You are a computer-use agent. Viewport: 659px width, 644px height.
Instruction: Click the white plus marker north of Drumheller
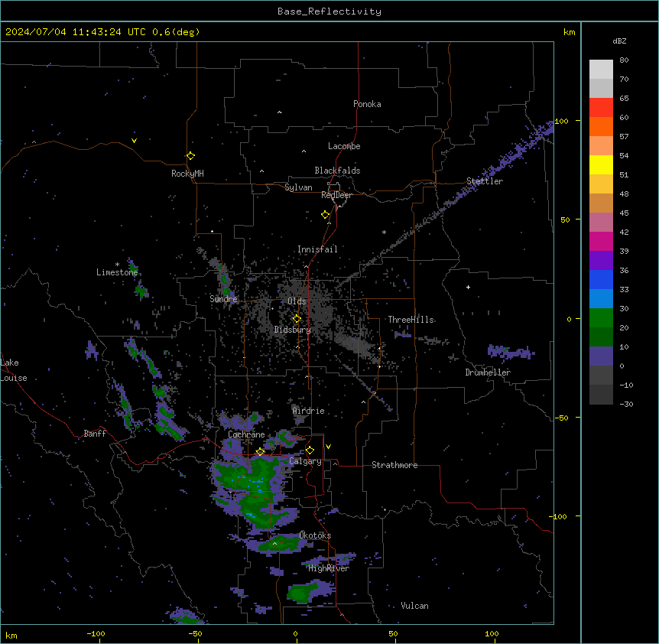(x=468, y=287)
